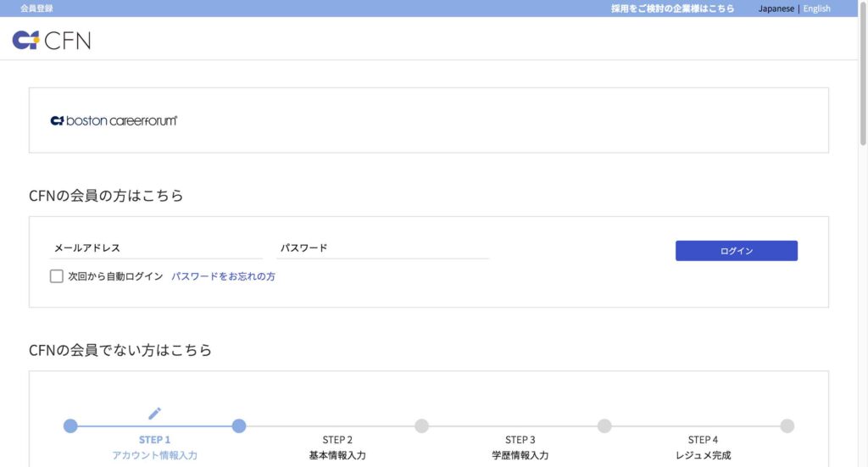868x467 pixels.
Task: Select the Japanese language option
Action: coord(776,8)
